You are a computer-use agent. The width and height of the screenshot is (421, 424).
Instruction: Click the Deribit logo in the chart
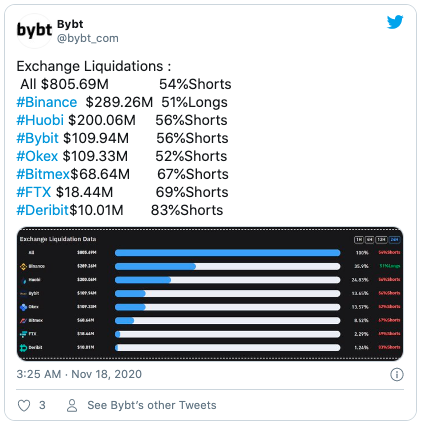pos(23,348)
